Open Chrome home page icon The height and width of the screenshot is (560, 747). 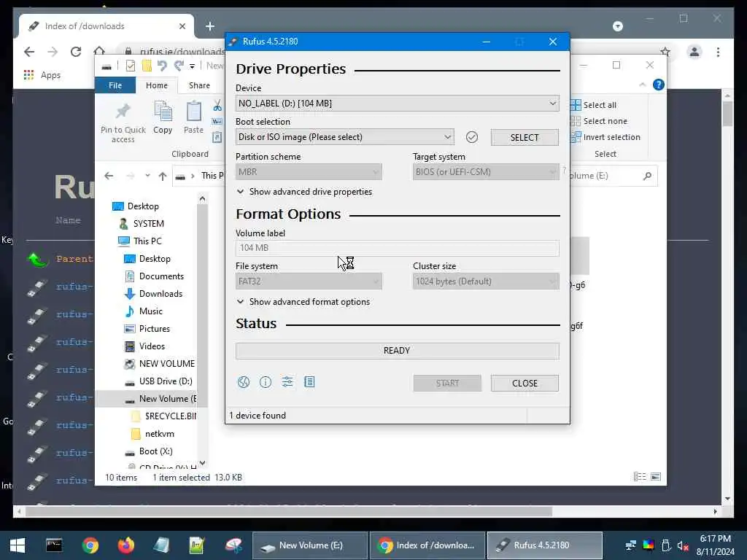click(99, 52)
